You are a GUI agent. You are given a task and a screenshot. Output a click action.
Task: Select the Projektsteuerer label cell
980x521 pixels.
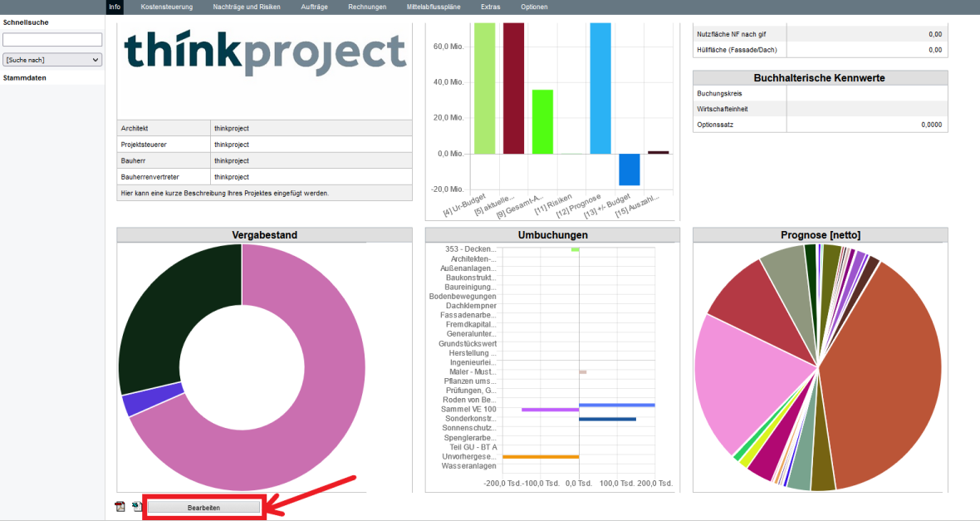(164, 145)
